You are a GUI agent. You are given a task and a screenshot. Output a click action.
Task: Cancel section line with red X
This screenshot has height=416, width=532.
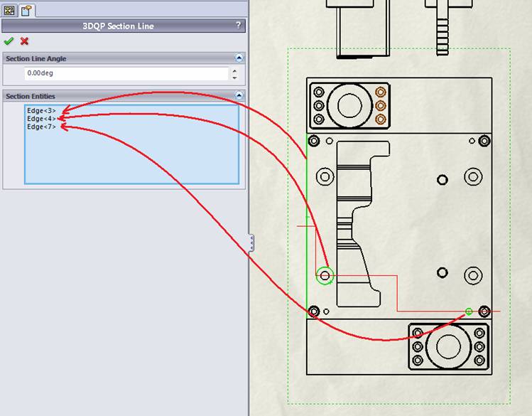point(25,41)
